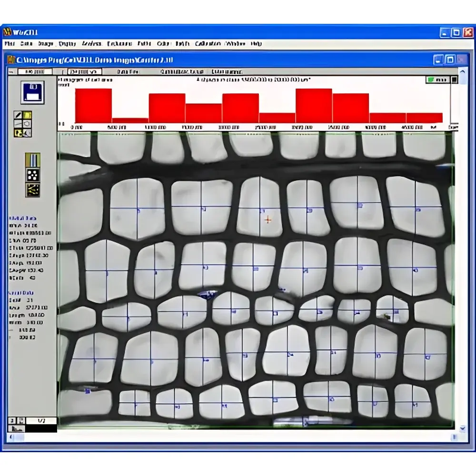Open the Image menu

click(x=46, y=44)
